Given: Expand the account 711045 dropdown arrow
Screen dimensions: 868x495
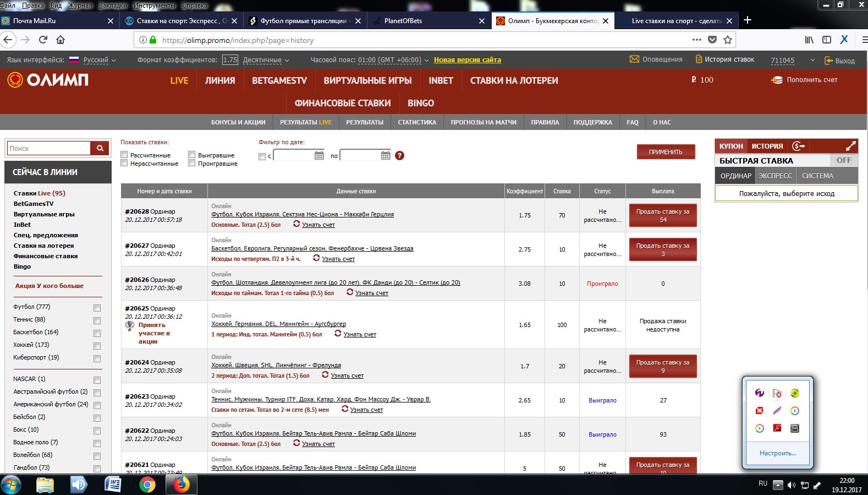Looking at the screenshot, I should pyautogui.click(x=812, y=60).
